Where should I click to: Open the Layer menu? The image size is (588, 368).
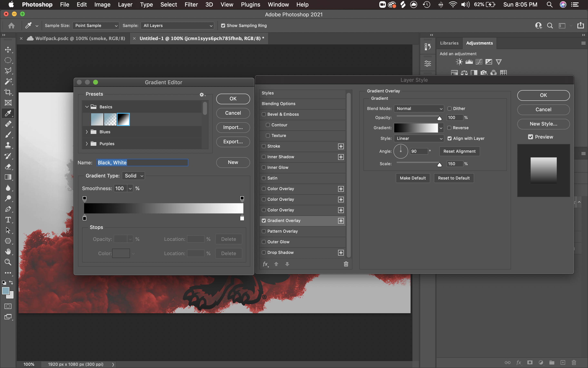(x=125, y=5)
